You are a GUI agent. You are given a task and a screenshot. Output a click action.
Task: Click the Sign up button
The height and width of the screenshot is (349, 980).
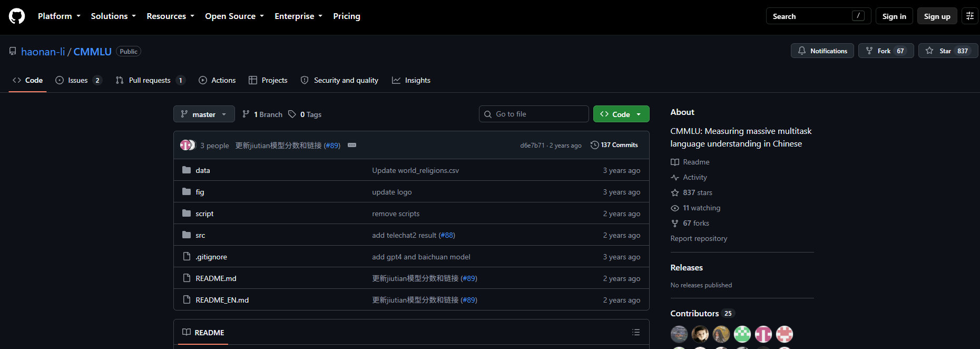click(x=937, y=16)
